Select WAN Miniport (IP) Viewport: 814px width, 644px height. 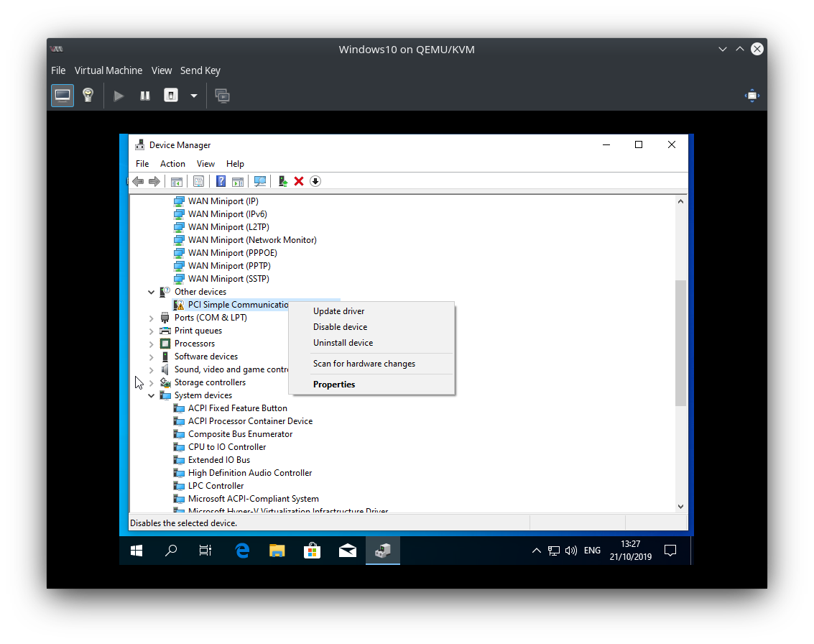pos(223,201)
